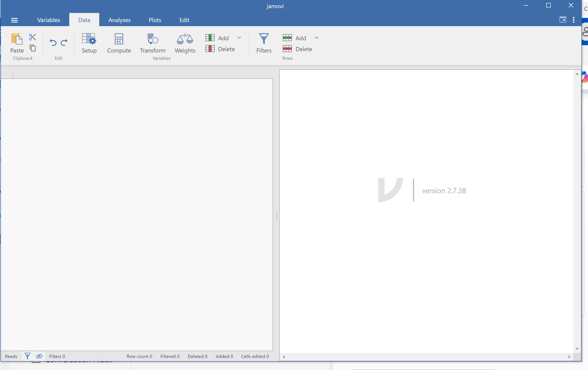Screen dimensions: 588x370
Task: Click the results horizontal scroll left arrow
Action: point(283,357)
